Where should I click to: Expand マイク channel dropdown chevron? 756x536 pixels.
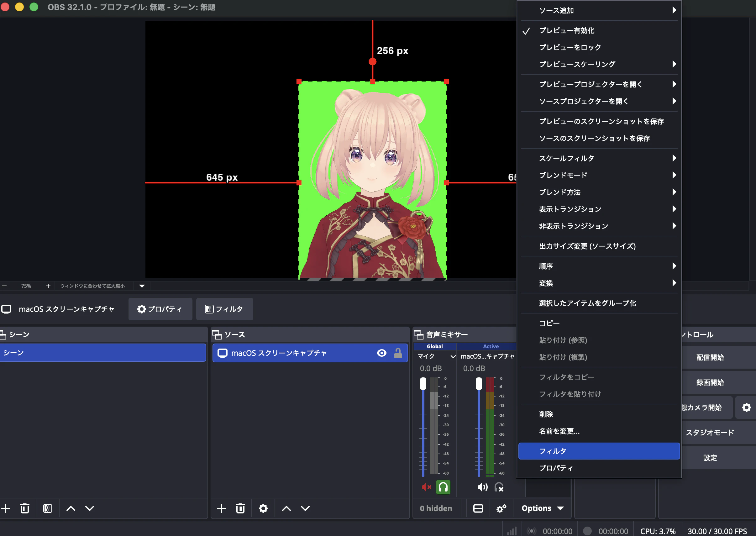453,356
